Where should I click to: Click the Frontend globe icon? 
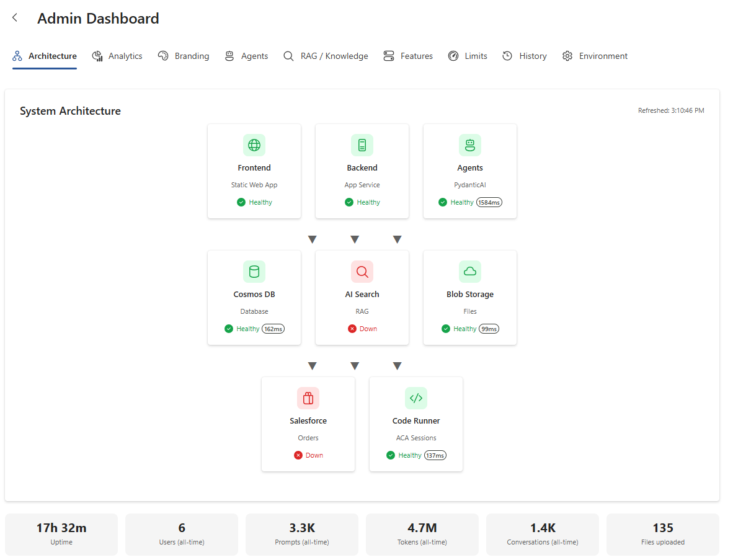point(254,144)
